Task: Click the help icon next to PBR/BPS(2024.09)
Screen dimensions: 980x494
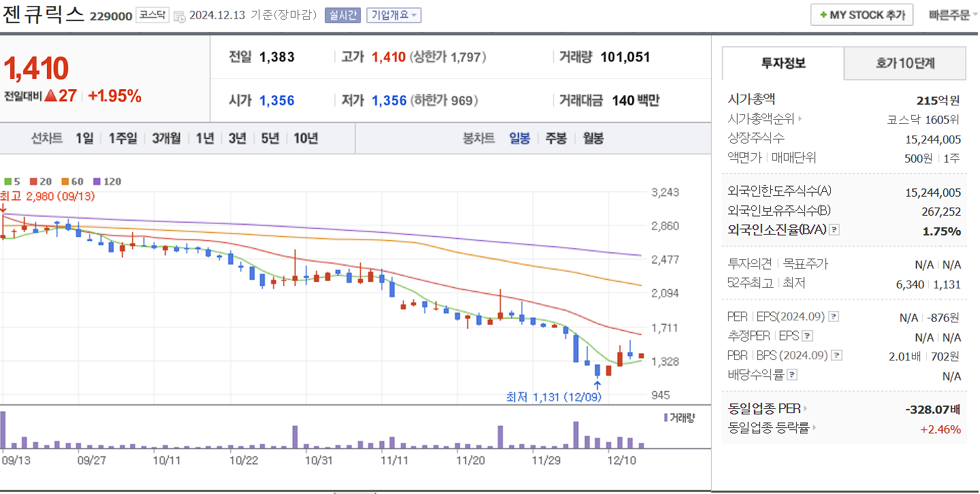Action: click(836, 355)
